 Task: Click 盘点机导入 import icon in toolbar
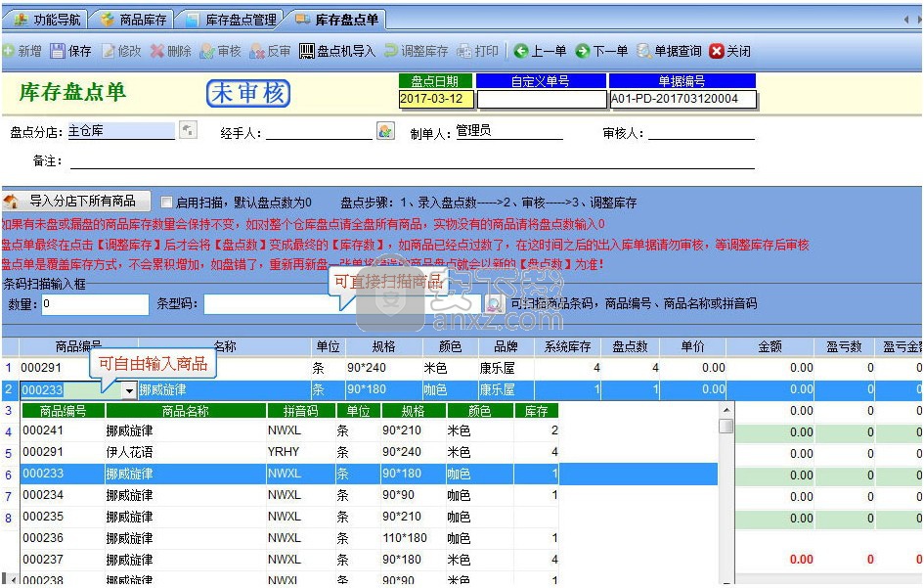click(336, 51)
